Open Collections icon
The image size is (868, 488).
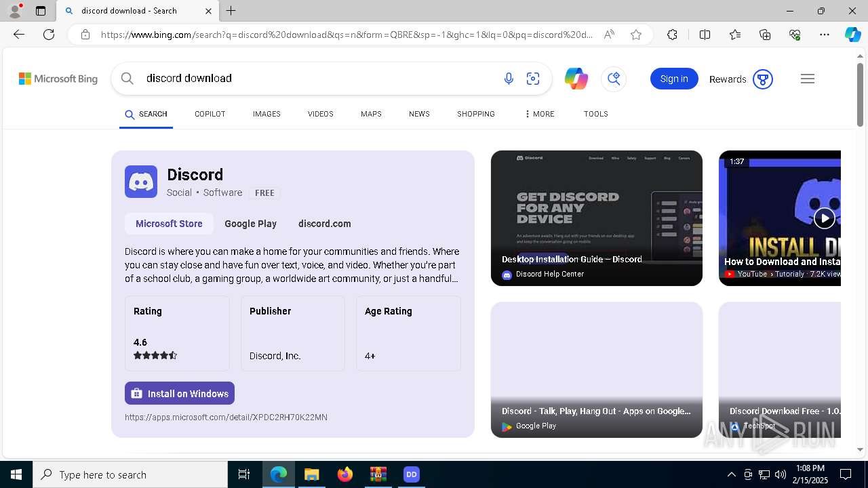click(x=765, y=35)
